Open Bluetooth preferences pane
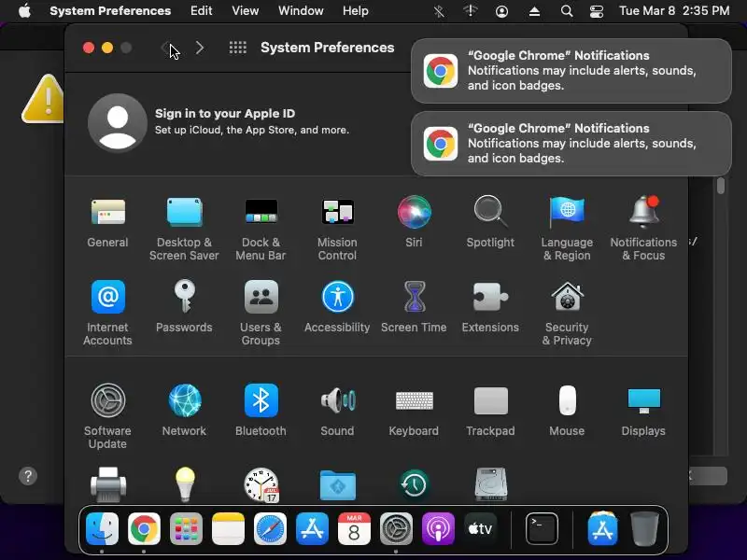This screenshot has width=747, height=560. [261, 410]
